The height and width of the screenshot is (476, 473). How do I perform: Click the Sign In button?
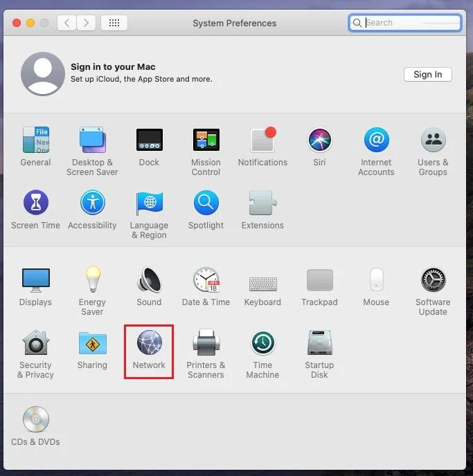click(427, 75)
